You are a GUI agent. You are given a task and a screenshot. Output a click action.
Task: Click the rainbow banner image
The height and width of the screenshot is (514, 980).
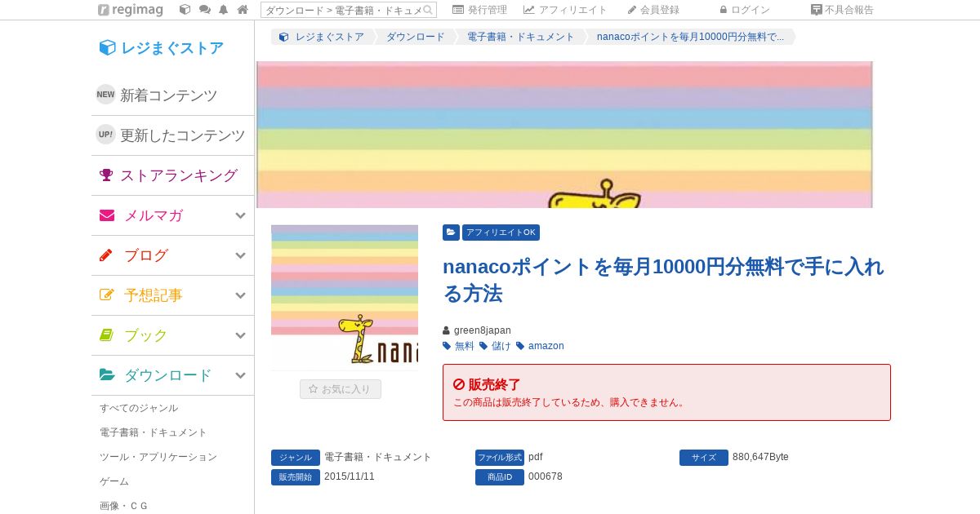(564, 135)
